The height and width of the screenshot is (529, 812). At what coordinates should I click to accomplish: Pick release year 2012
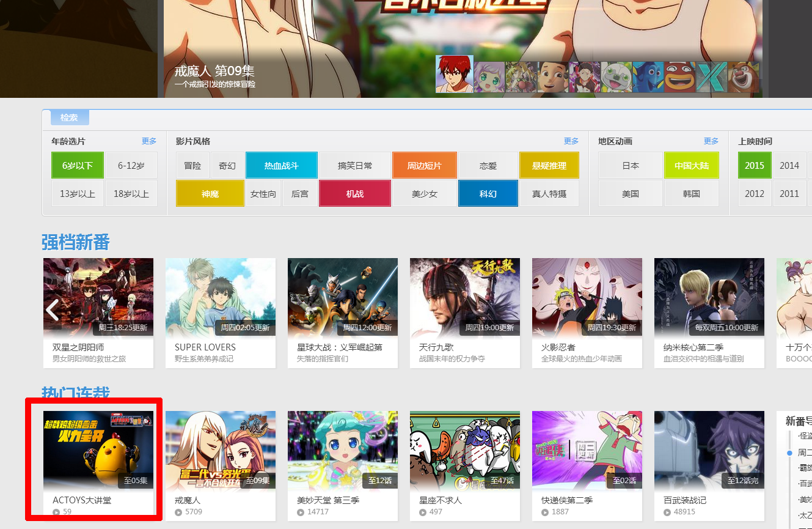(755, 193)
